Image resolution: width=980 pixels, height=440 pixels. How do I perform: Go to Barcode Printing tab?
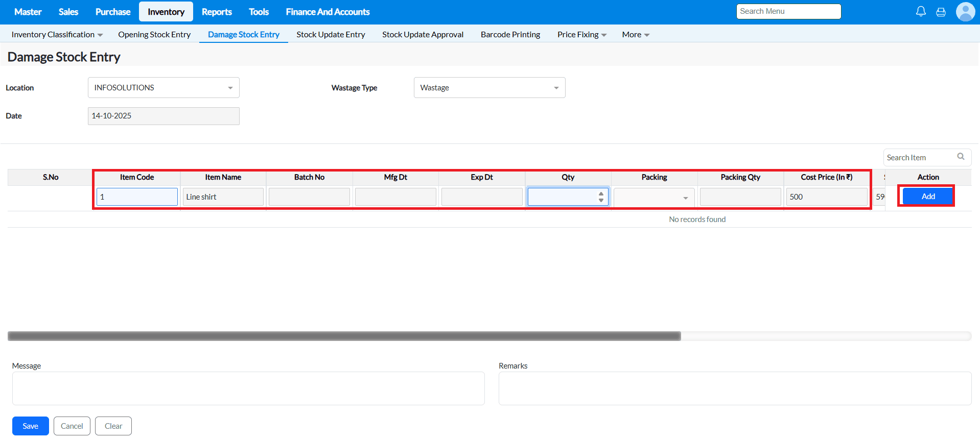click(510, 35)
